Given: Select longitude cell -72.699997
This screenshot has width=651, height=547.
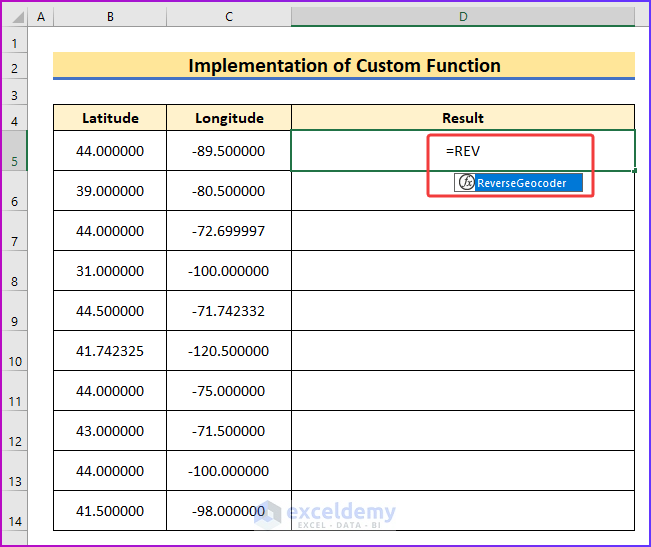Looking at the screenshot, I should pos(229,230).
